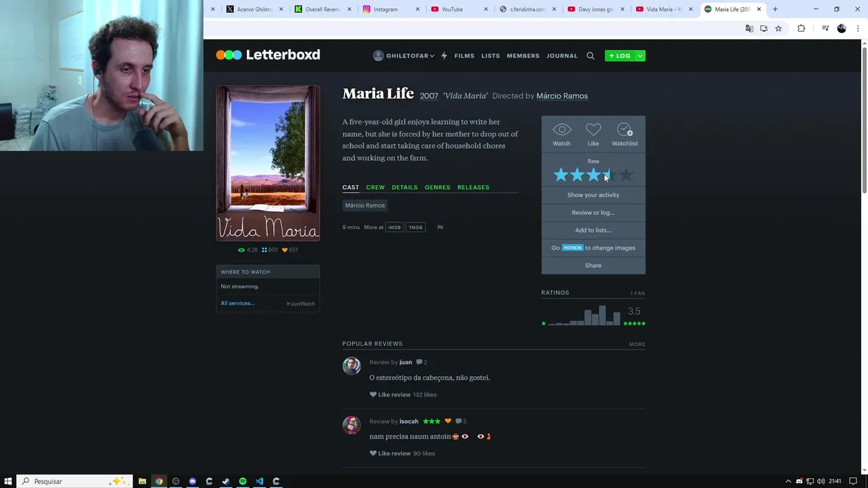Open JOURNAL menu
This screenshot has height=488, width=868.
pos(562,56)
